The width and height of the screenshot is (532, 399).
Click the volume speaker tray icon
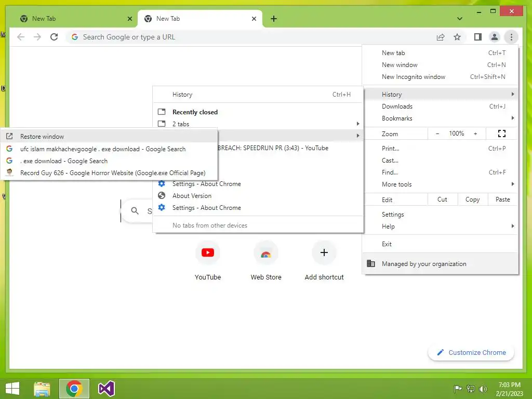pos(483,389)
